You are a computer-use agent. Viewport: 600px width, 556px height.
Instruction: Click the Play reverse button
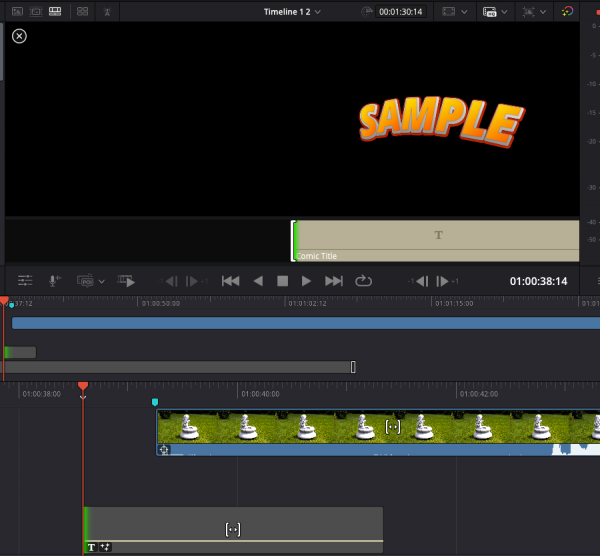click(258, 281)
